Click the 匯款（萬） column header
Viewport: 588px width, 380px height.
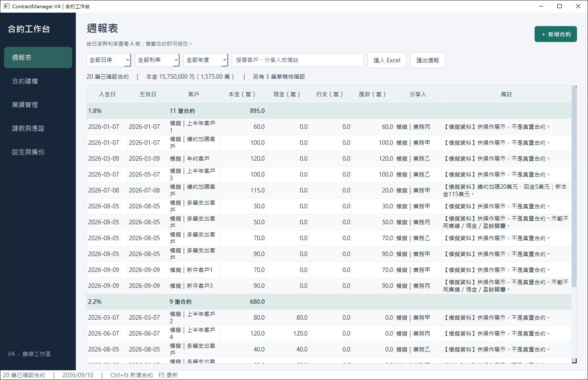tap(373, 94)
